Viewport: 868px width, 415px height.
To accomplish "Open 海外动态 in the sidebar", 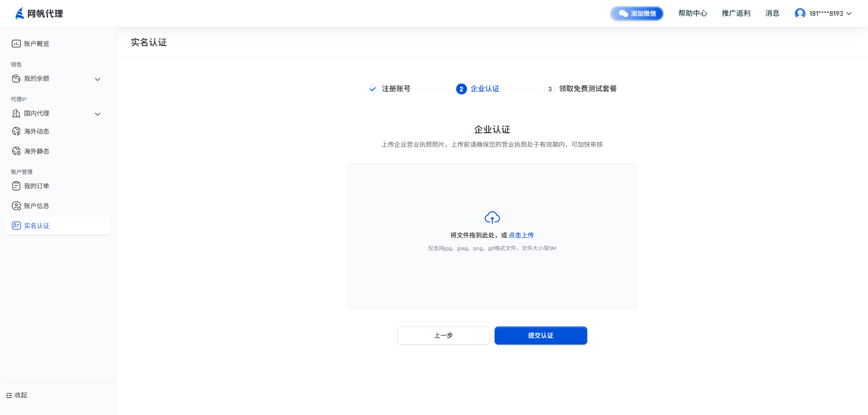I will tap(58, 131).
